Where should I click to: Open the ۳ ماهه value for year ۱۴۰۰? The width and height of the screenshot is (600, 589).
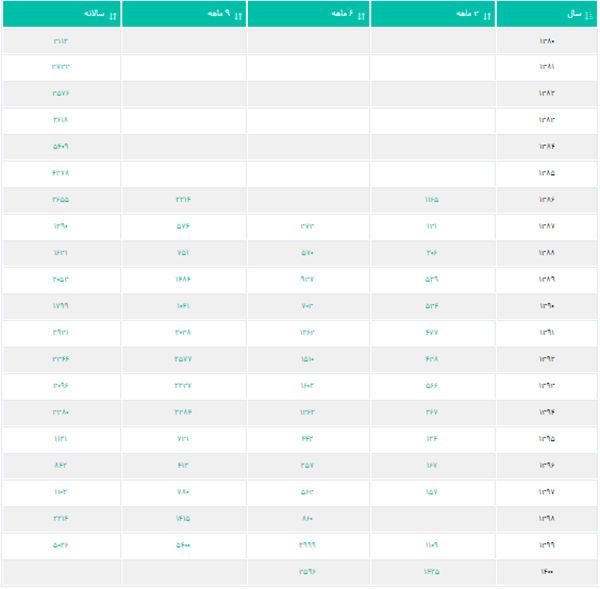point(431,571)
